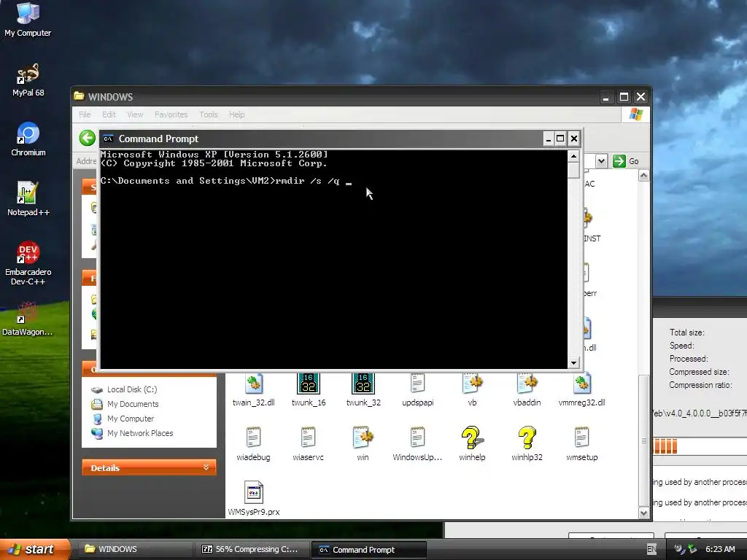Open the Favorites menu in WINDOWS explorer

[x=171, y=114]
